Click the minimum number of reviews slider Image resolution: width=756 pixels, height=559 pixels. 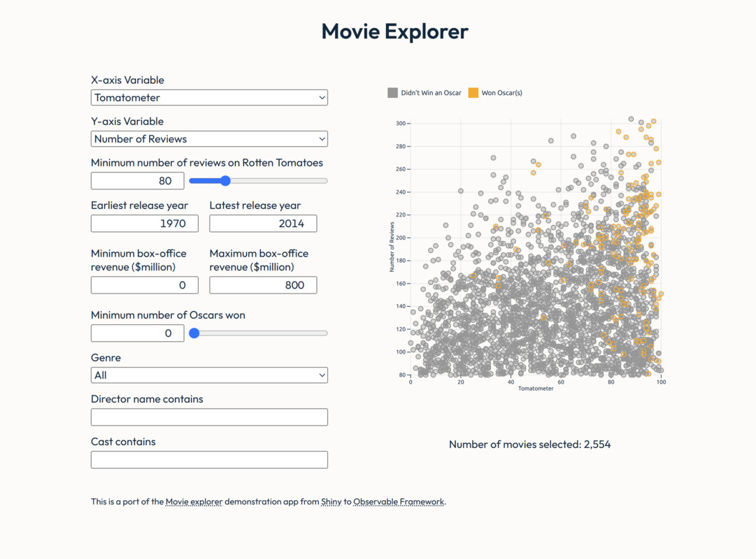click(x=259, y=181)
